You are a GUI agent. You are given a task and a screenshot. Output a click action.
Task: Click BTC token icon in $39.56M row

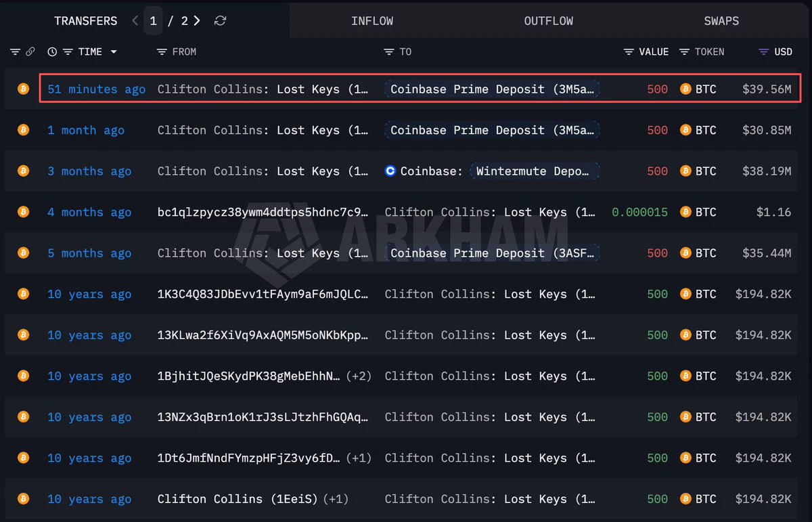click(x=685, y=89)
